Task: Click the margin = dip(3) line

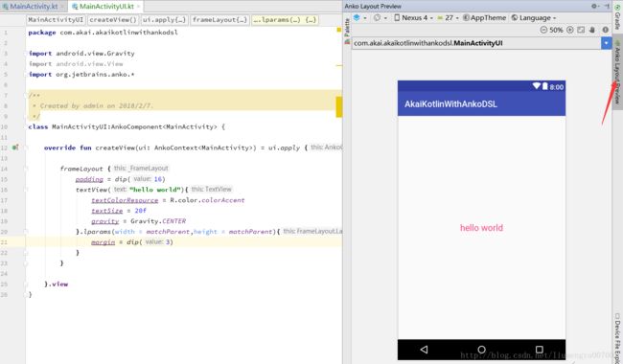Action: pos(132,242)
